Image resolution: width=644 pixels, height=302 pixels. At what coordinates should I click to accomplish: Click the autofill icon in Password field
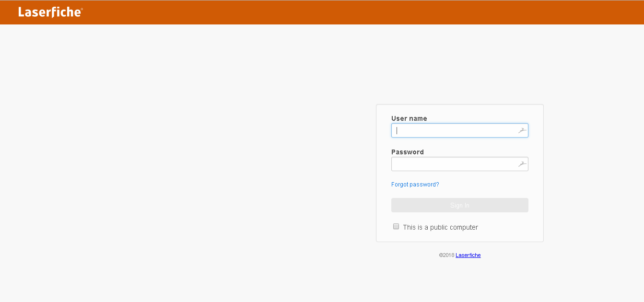click(x=522, y=164)
